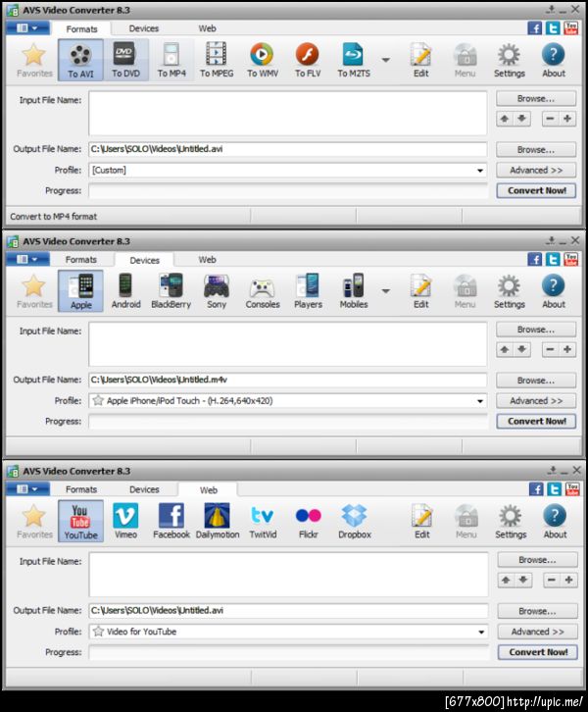This screenshot has height=712, width=588.
Task: Select the Facebook upload icon in Web toolbar
Action: point(171,522)
